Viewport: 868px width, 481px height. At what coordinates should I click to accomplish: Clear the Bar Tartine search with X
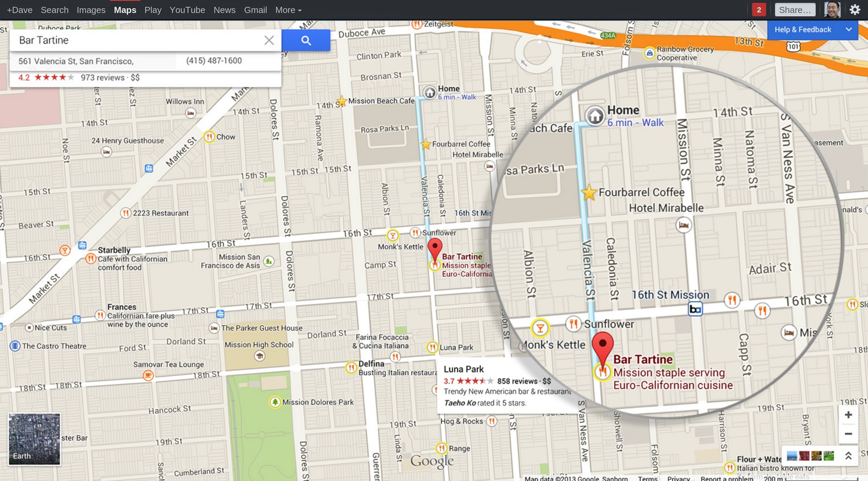269,40
